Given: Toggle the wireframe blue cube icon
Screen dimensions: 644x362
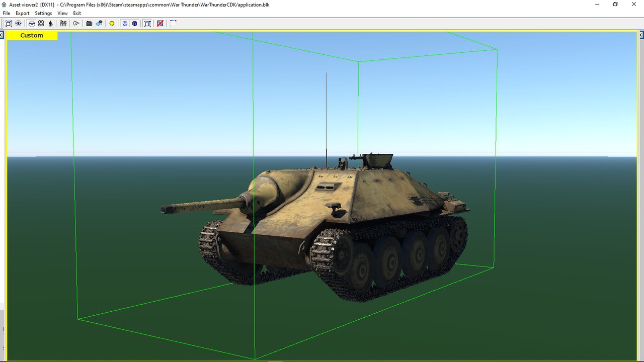Looking at the screenshot, I should click(125, 23).
